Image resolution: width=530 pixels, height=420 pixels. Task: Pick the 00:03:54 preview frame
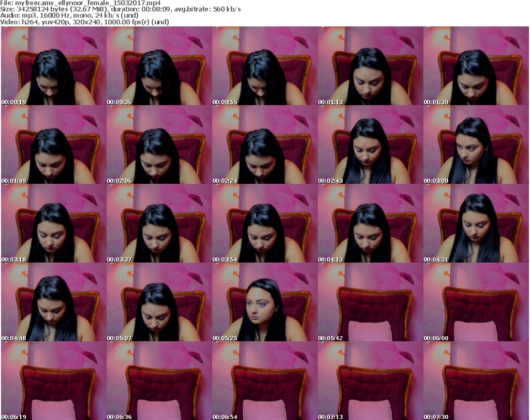[x=264, y=224]
